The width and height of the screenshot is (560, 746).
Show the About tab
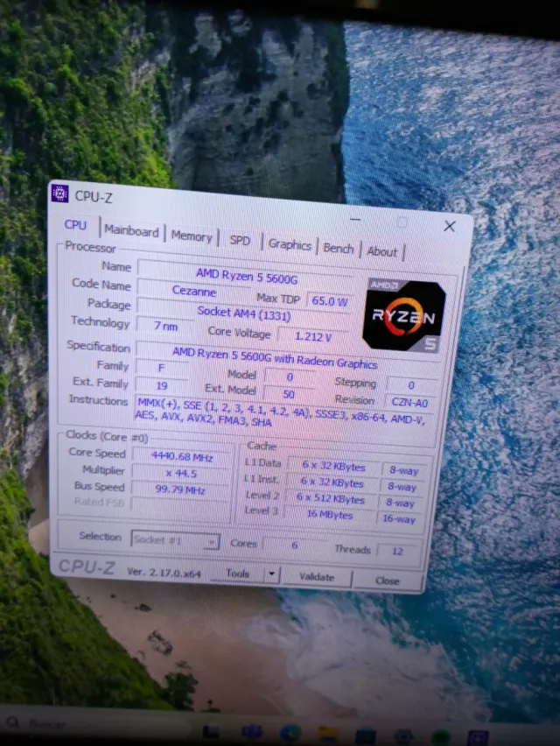tap(381, 251)
